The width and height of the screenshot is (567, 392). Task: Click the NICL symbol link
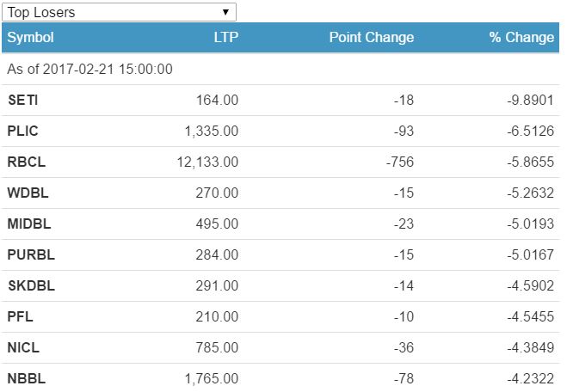23,348
